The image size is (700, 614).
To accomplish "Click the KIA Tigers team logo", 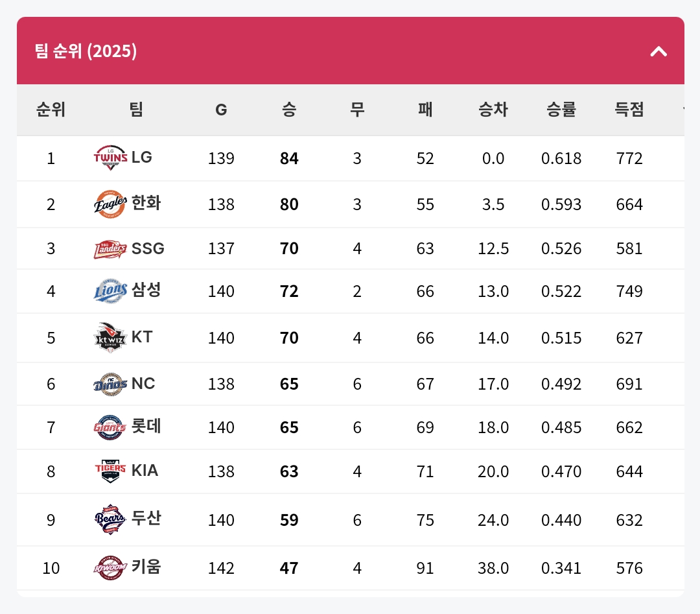I will coord(110,471).
